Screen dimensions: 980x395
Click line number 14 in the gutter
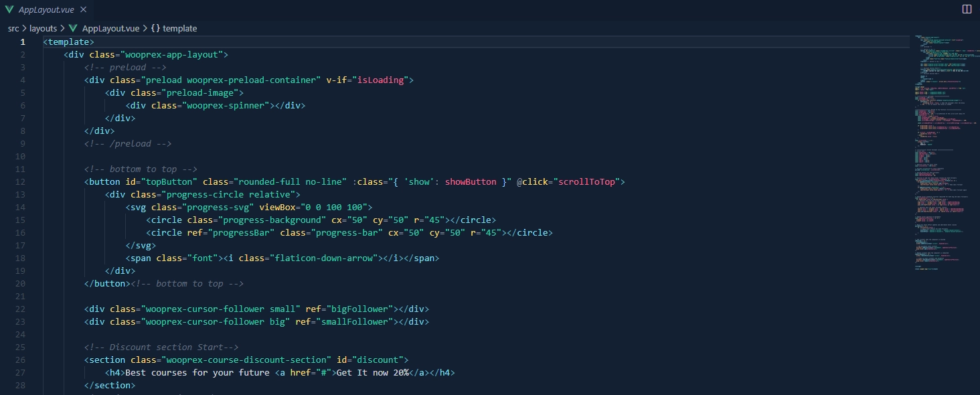tap(20, 207)
